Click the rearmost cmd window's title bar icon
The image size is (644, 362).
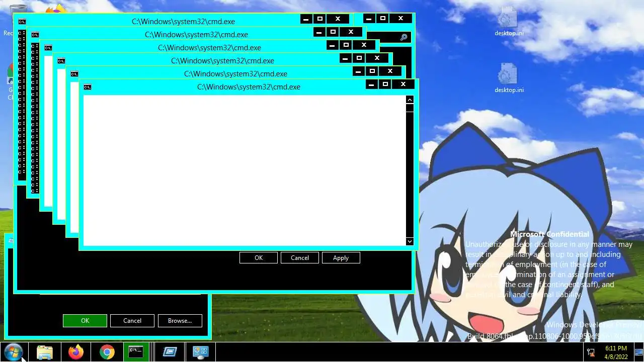(x=22, y=22)
